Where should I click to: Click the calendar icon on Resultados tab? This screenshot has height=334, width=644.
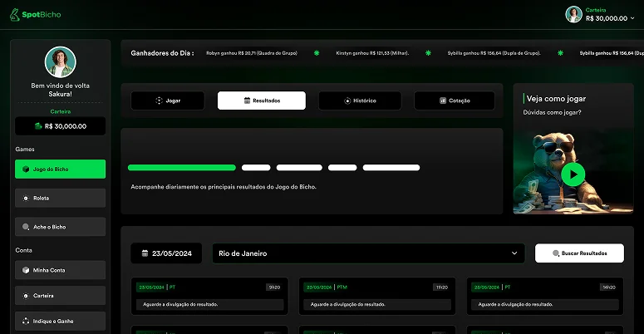(248, 101)
